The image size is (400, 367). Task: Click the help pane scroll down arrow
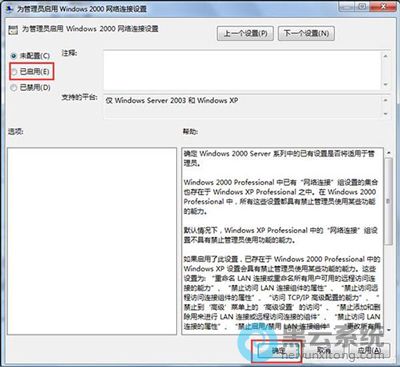389,330
